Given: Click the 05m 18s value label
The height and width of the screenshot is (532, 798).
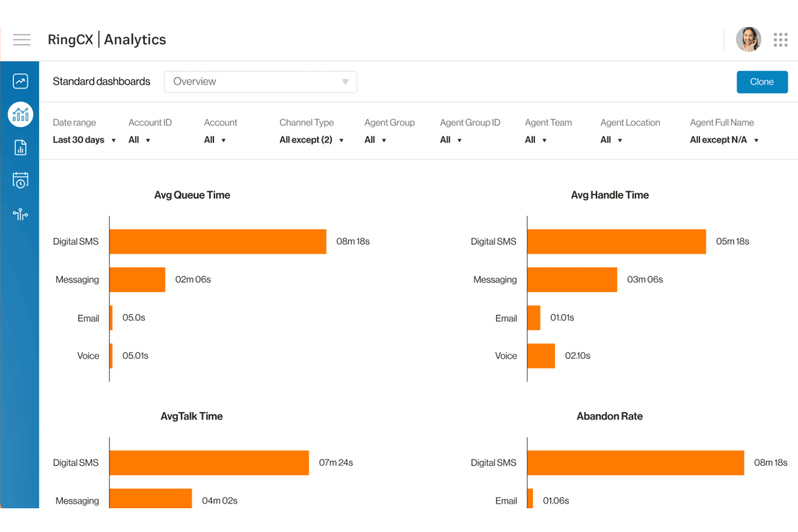Looking at the screenshot, I should tap(733, 241).
